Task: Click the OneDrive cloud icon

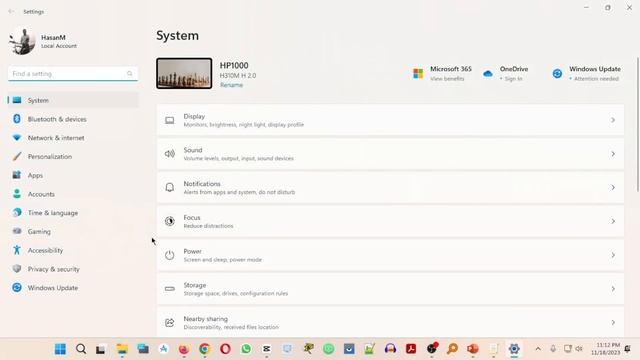Action: coord(487,73)
